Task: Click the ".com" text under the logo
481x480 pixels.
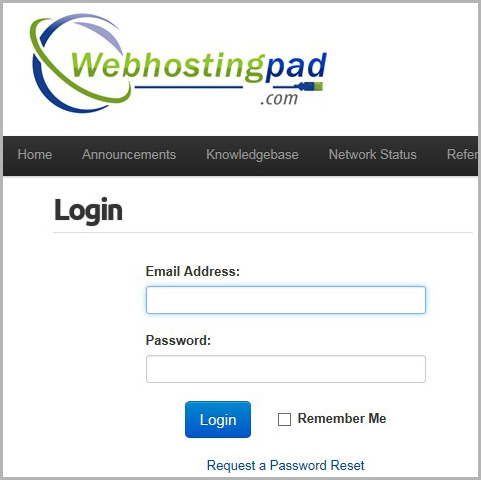Action: tap(279, 99)
